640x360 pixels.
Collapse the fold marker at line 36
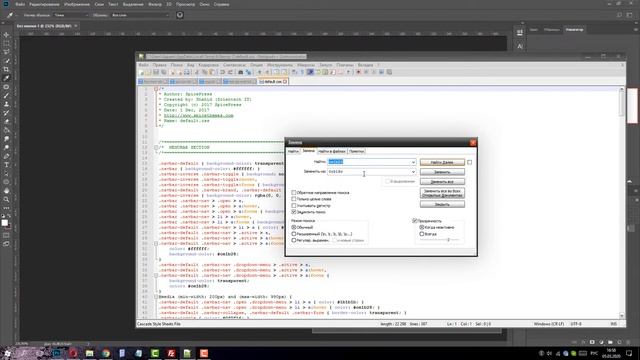(x=156, y=276)
